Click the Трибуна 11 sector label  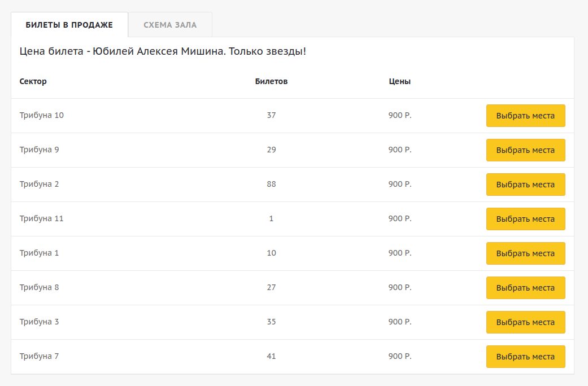[x=42, y=218]
